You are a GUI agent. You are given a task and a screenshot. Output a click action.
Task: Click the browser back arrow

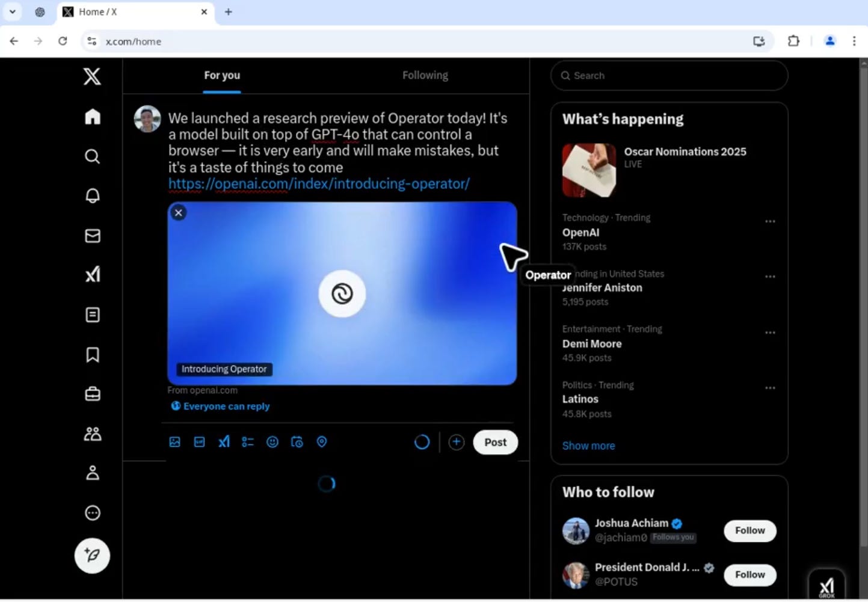(x=14, y=41)
